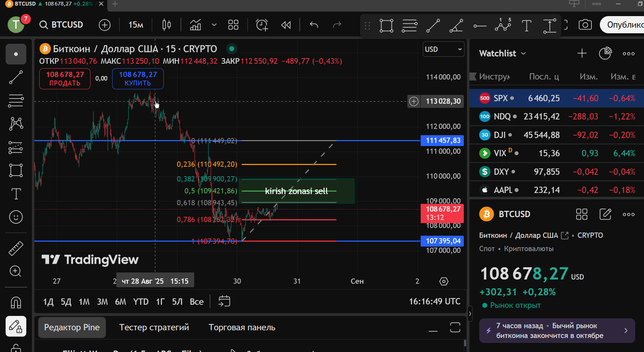Screen dimensions: 644x352
Task: Toggle stay in drawing mode pencil-lock
Action: (16, 326)
